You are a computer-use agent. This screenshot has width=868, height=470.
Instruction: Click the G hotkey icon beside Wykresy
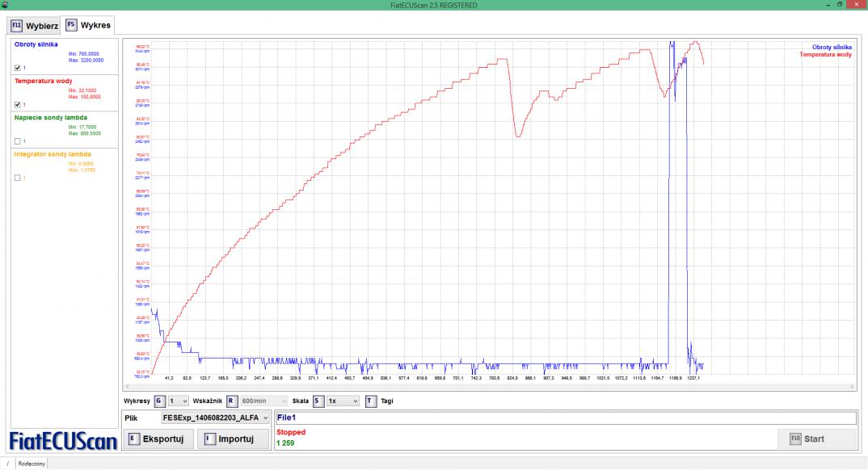click(159, 401)
